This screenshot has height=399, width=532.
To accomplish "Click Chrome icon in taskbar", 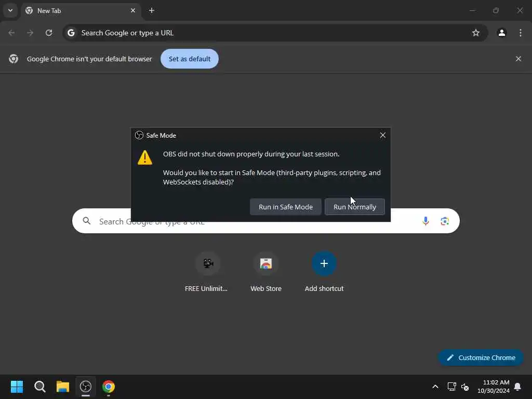I will [x=109, y=387].
